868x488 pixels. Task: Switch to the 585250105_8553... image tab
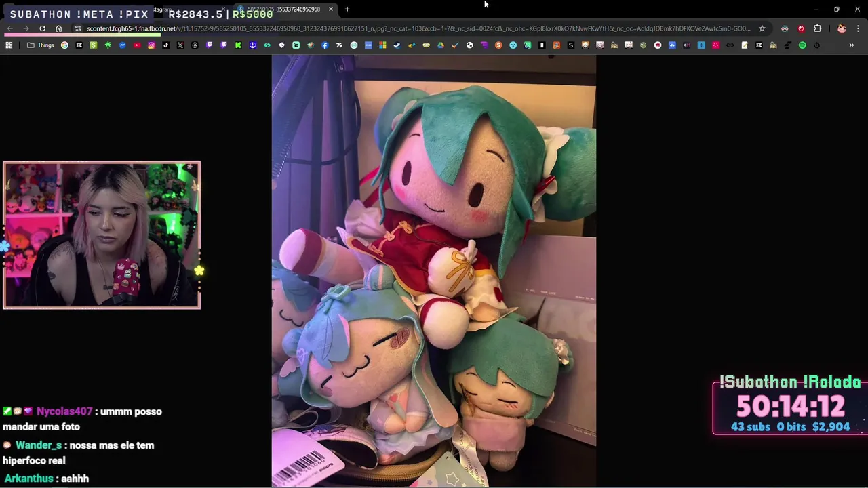(x=283, y=9)
